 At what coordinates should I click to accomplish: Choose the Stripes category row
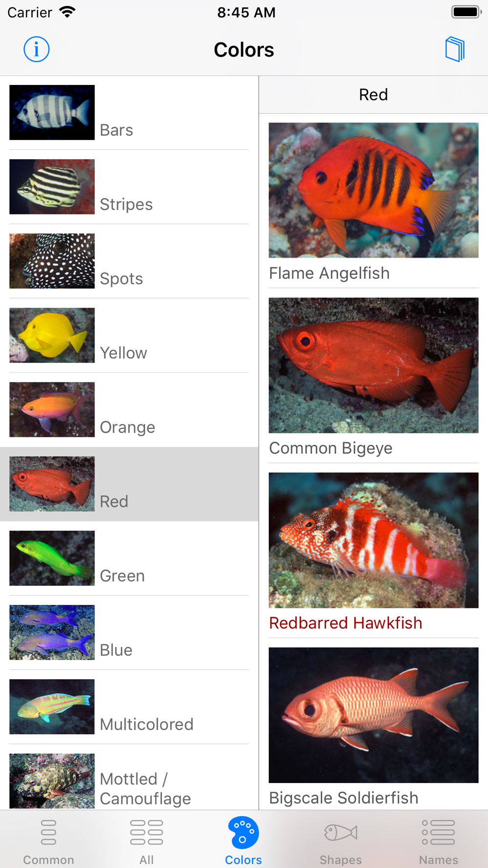129,187
